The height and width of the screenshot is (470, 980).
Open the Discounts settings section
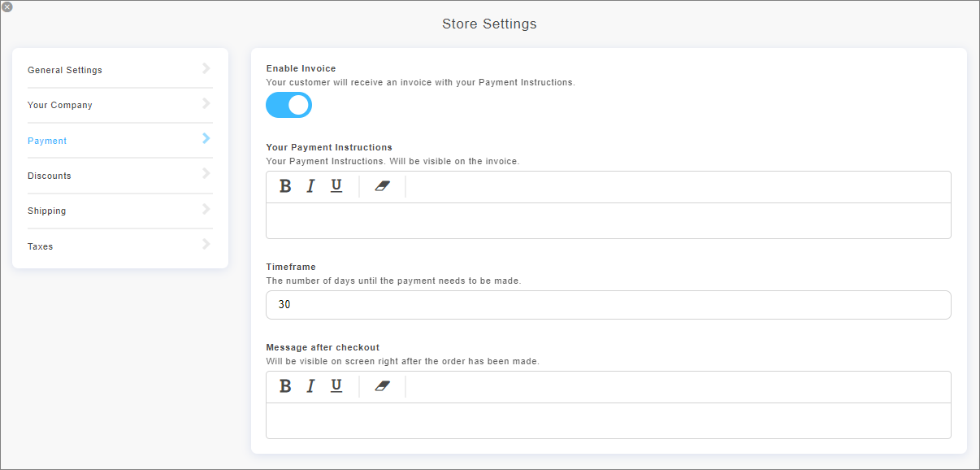(x=50, y=176)
